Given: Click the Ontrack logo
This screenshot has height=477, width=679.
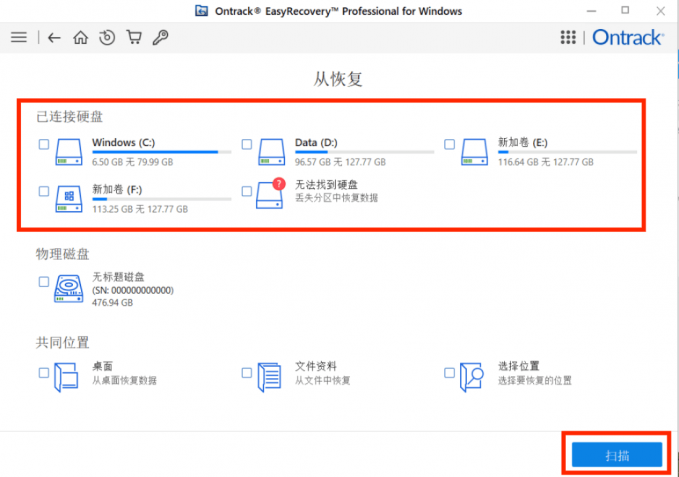Looking at the screenshot, I should tap(627, 38).
